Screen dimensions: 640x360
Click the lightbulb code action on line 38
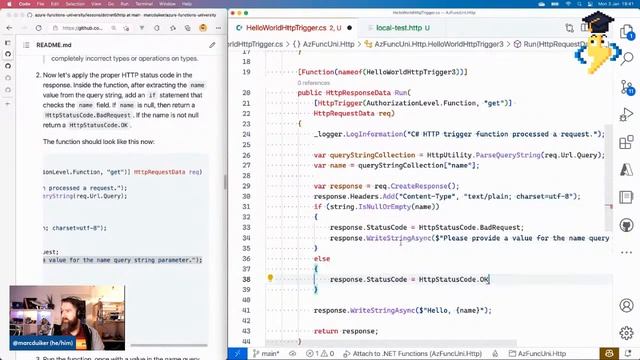[270, 278]
